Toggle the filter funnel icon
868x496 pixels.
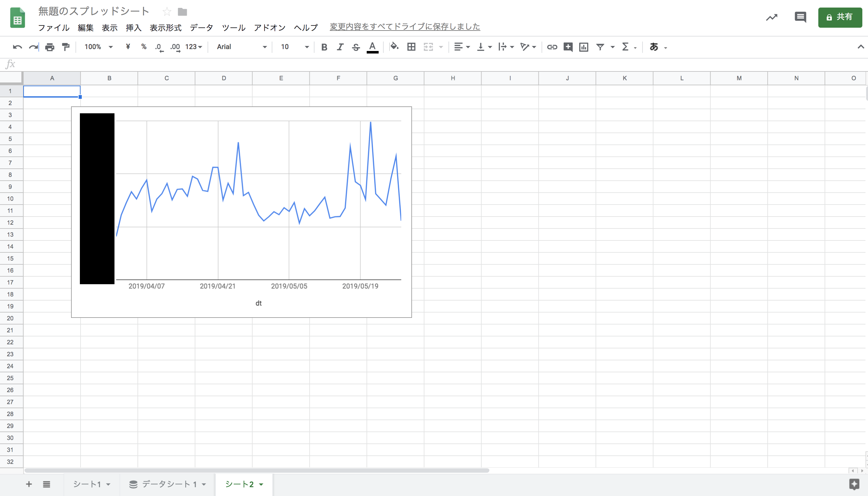[x=600, y=47]
